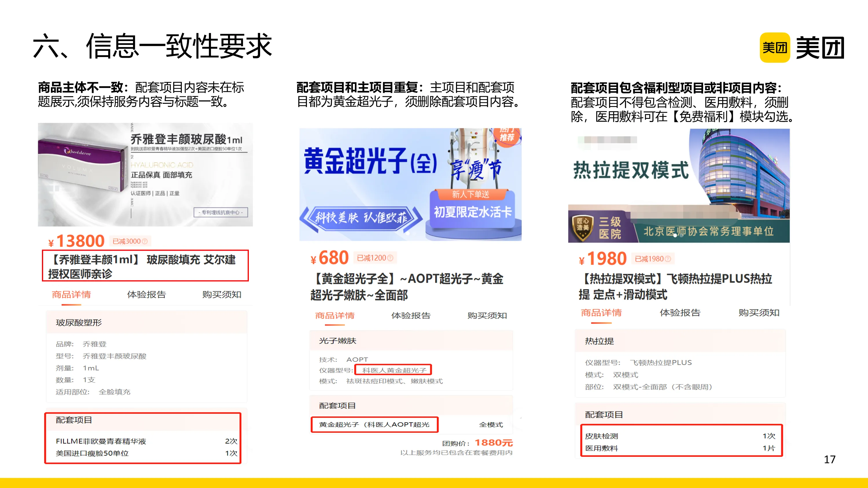Click the 仪器型号 value 飞顿热拉提PLUS

pos(661,363)
